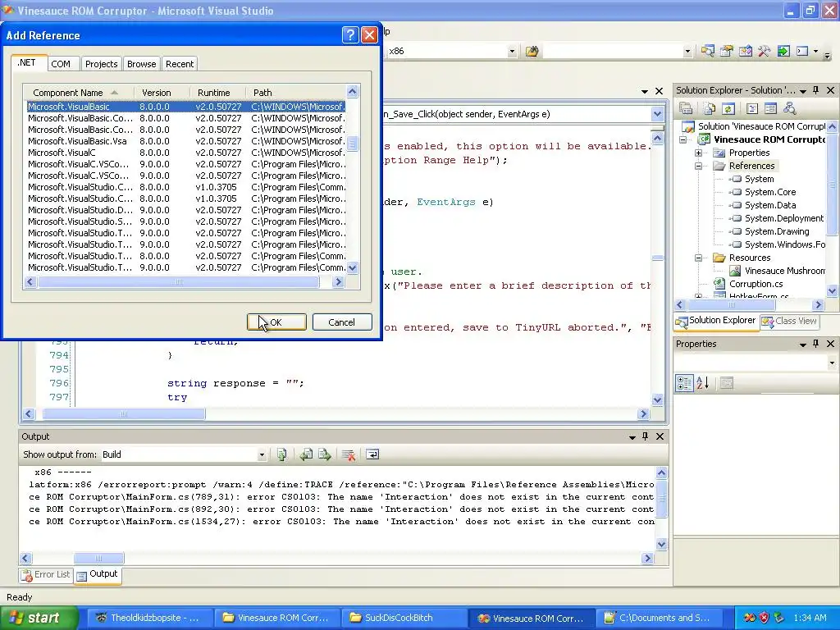Click the Output panel horizontal scrollbar thumb
840x630 pixels.
[98, 558]
